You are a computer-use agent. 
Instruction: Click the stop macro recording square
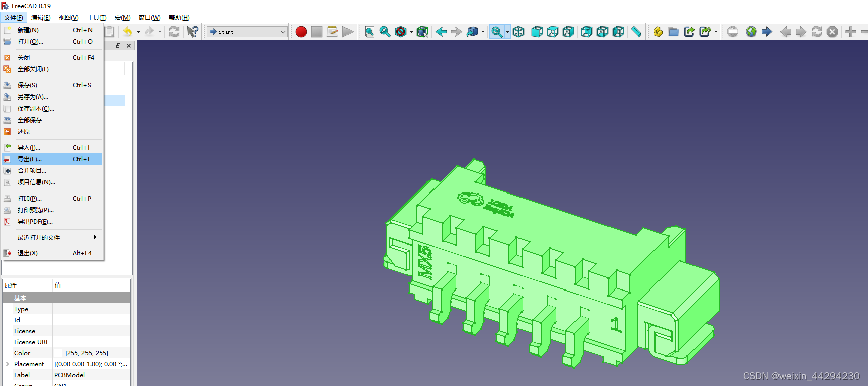click(317, 32)
